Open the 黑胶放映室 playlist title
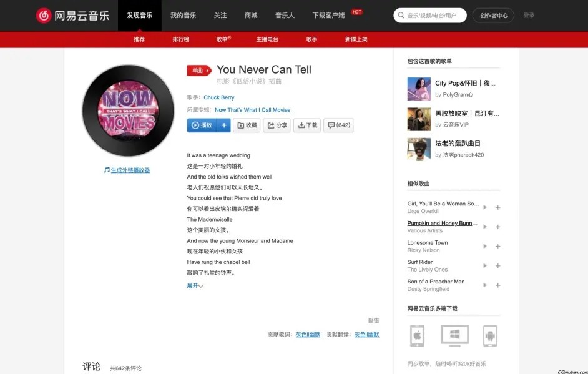The width and height of the screenshot is (588, 374). click(467, 113)
